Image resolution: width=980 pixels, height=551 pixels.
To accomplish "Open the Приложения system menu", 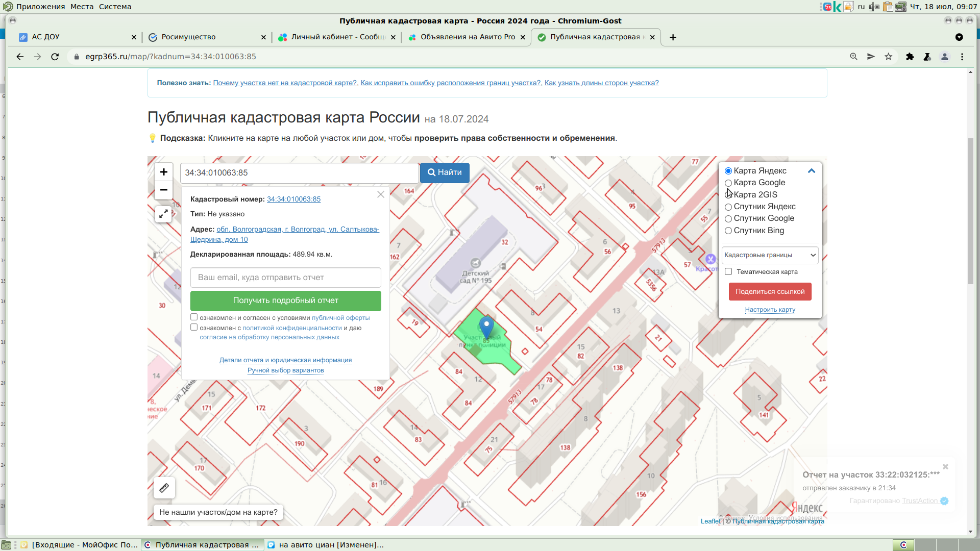I will [40, 7].
